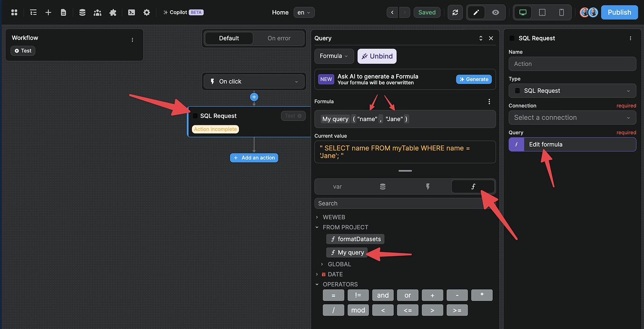
Task: Switch to tablet viewport
Action: (542, 12)
